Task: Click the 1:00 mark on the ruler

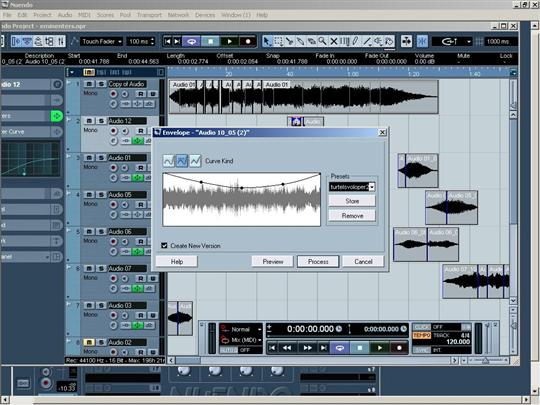Action: (353, 74)
